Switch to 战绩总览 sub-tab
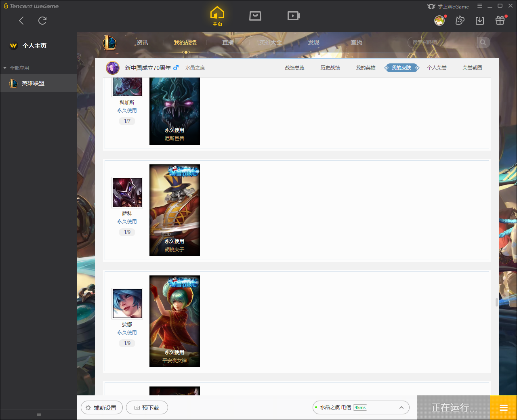The width and height of the screenshot is (517, 420). pyautogui.click(x=294, y=68)
